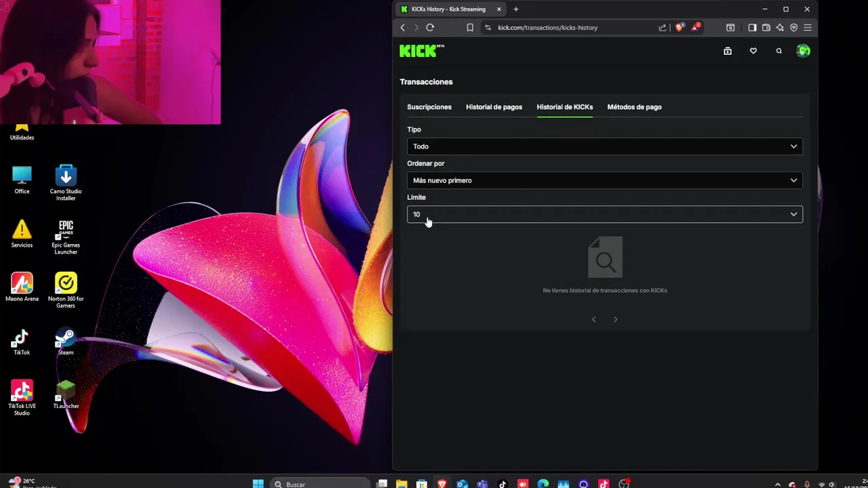Screen dimensions: 868x488
Task: Open the Tipo dropdown showing Todo
Action: click(x=605, y=146)
